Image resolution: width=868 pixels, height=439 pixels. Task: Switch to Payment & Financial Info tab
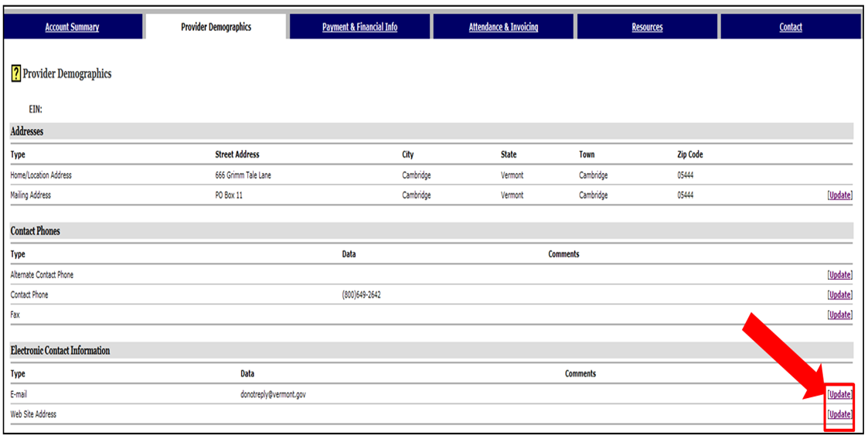click(x=359, y=27)
